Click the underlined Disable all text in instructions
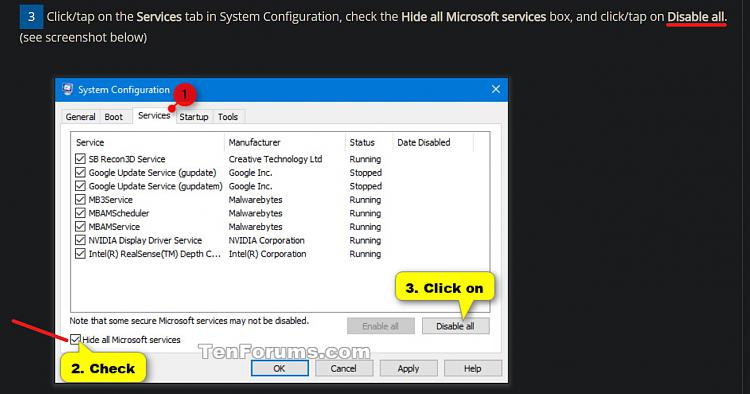750x394 pixels. (696, 17)
